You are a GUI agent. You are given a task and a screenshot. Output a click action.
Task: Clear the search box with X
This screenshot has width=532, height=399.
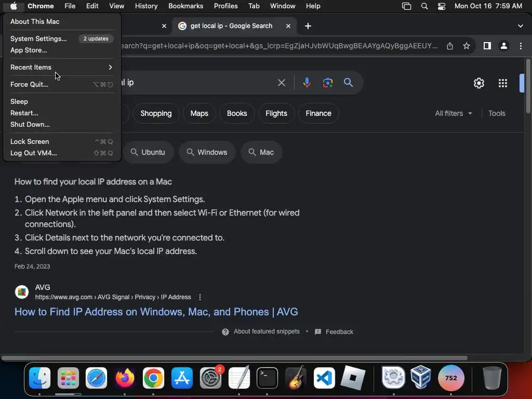(282, 83)
